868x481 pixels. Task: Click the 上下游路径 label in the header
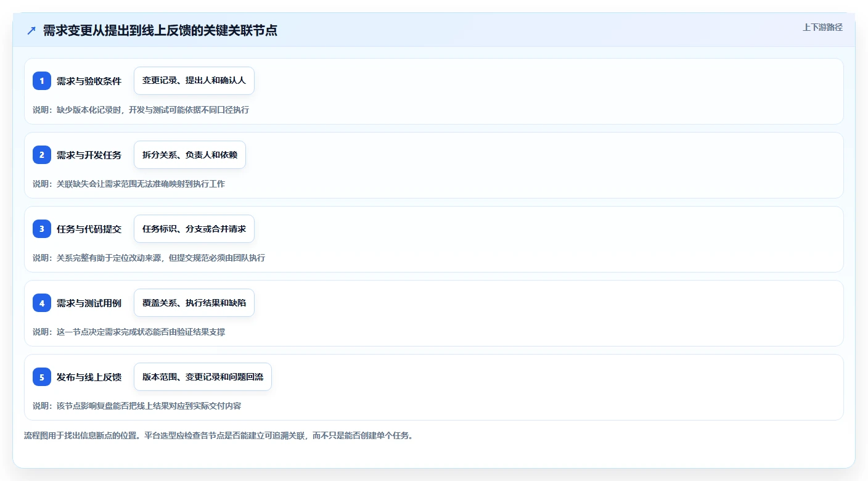(822, 27)
